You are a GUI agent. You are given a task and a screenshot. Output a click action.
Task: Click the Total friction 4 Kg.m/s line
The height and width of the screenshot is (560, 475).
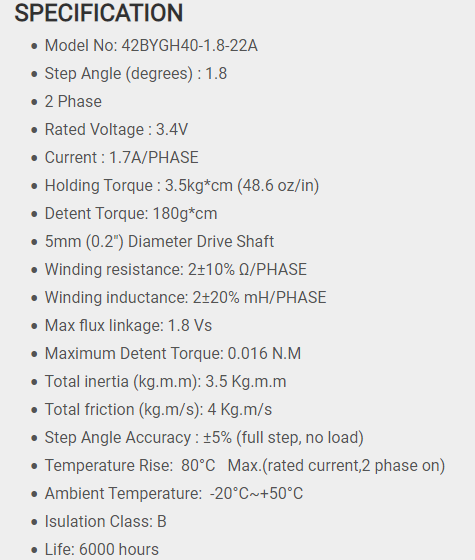(x=158, y=410)
